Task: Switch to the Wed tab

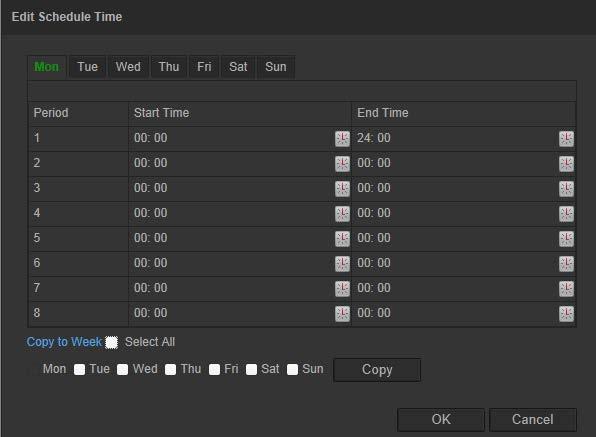Action: click(128, 67)
